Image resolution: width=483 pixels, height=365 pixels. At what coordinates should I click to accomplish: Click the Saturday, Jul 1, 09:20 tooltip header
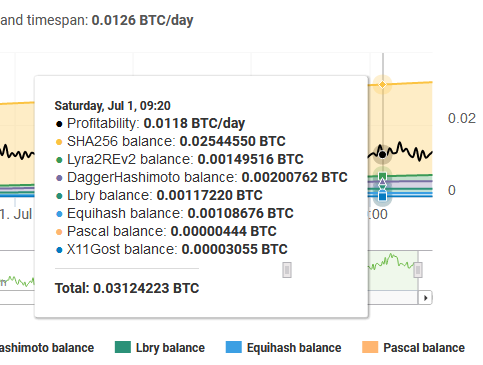pos(113,106)
